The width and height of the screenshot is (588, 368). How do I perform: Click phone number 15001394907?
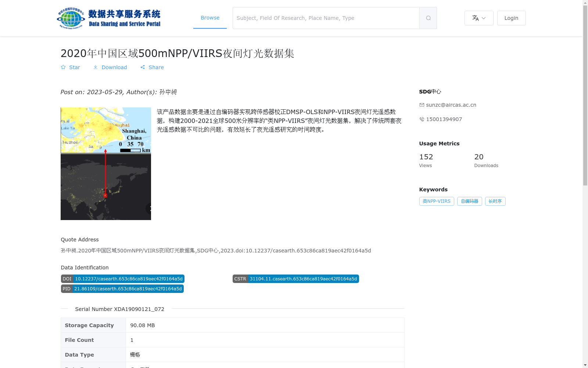pos(444,119)
